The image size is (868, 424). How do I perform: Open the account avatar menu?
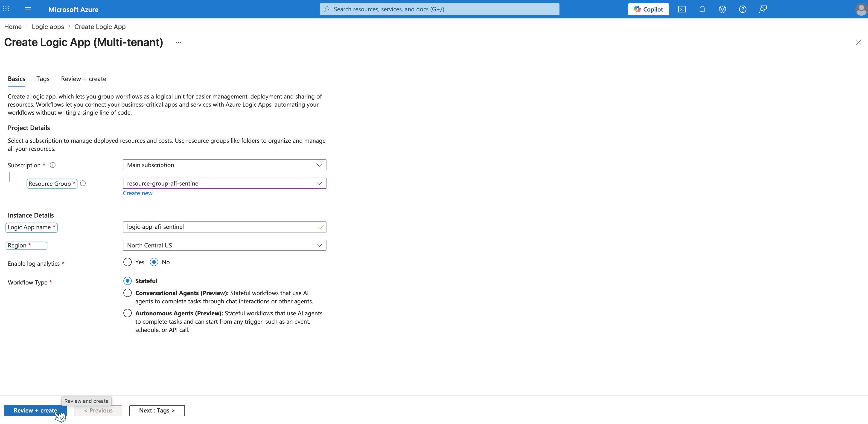861,9
